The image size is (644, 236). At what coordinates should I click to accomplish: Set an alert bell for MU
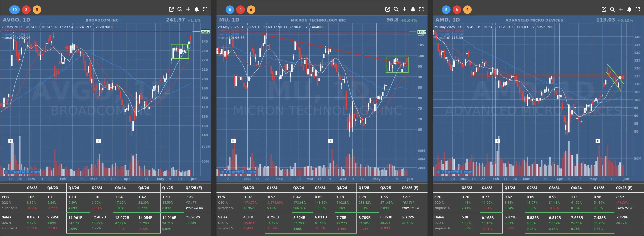[413, 9]
